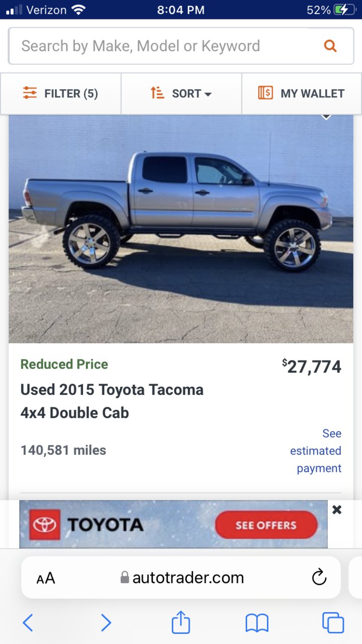Open the MY WALLET tab
362x644 pixels.
pyautogui.click(x=302, y=94)
